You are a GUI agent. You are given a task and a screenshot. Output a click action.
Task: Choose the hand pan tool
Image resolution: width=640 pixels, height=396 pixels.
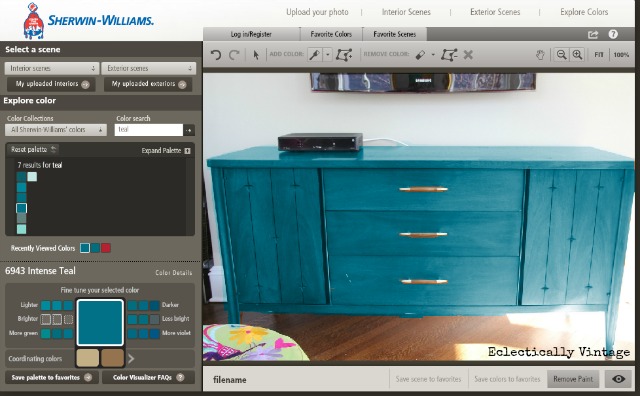540,55
